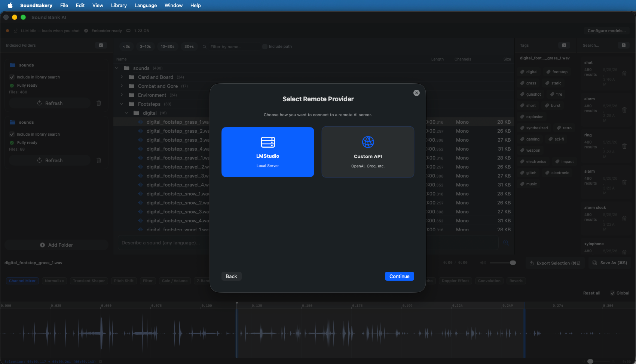Image resolution: width=636 pixels, height=364 pixels.
Task: Filter by 3–10s duration
Action: click(146, 46)
